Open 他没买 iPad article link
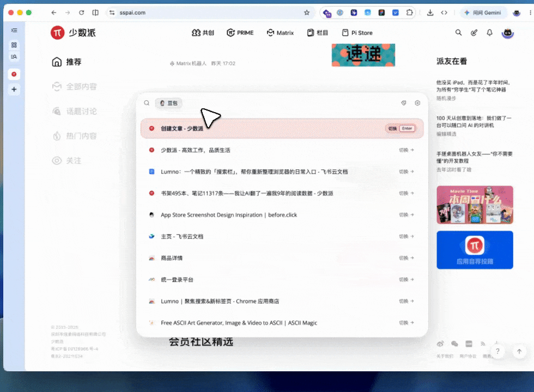The width and height of the screenshot is (534, 392). tap(474, 86)
